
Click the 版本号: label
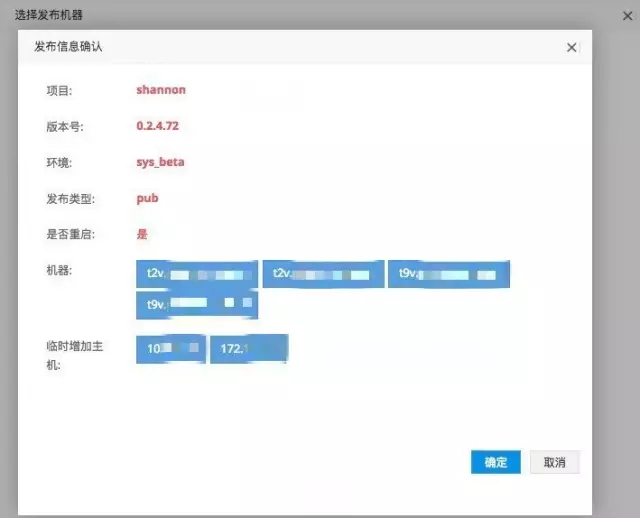[65, 127]
